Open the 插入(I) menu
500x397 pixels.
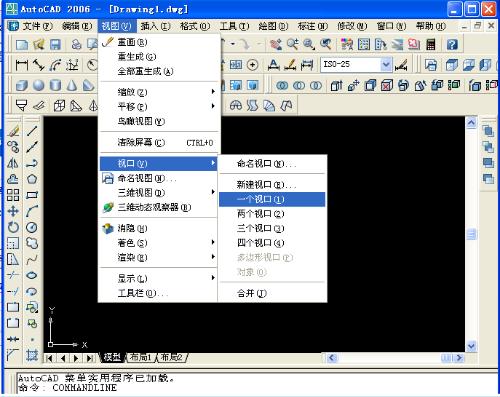155,26
